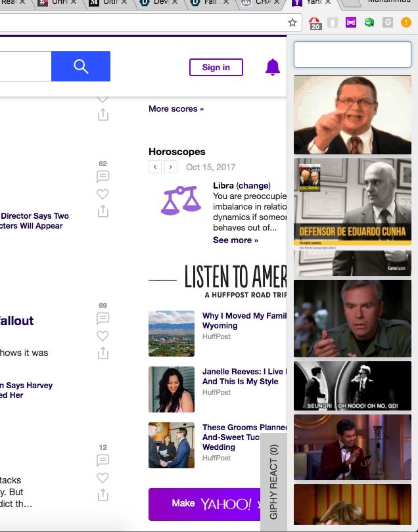Click the Sign in button
Image resolution: width=418 pixels, height=532 pixels.
tap(216, 67)
